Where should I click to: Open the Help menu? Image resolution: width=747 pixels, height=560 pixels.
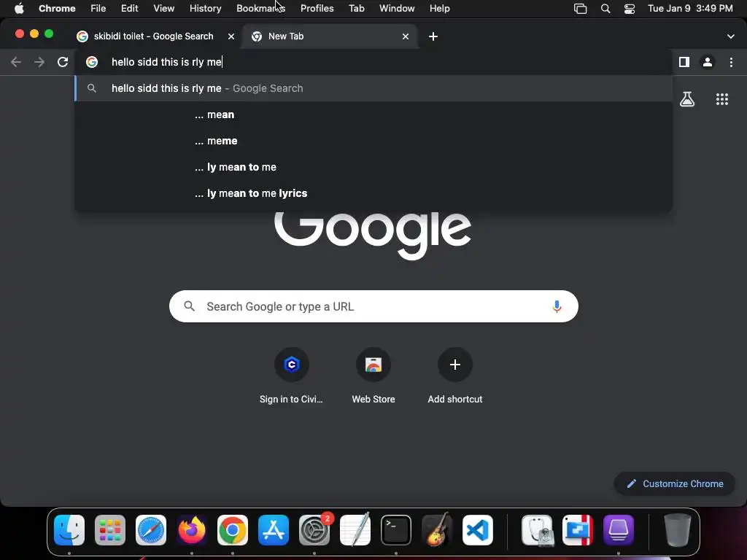(439, 9)
